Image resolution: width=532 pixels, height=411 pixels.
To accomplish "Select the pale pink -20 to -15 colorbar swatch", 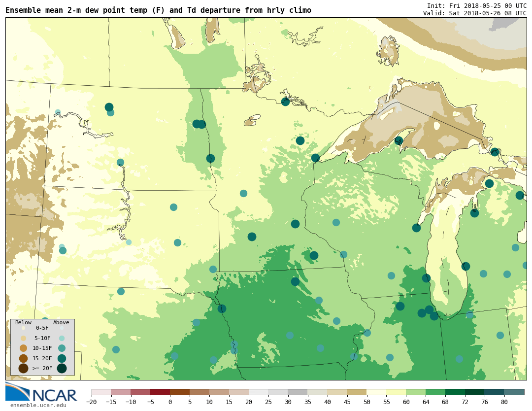I will coord(101,392).
